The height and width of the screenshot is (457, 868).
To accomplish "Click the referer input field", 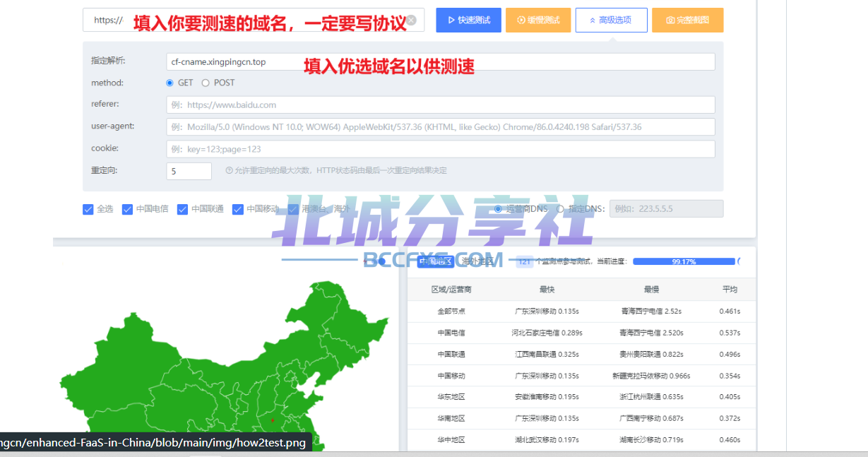I will tap(441, 105).
